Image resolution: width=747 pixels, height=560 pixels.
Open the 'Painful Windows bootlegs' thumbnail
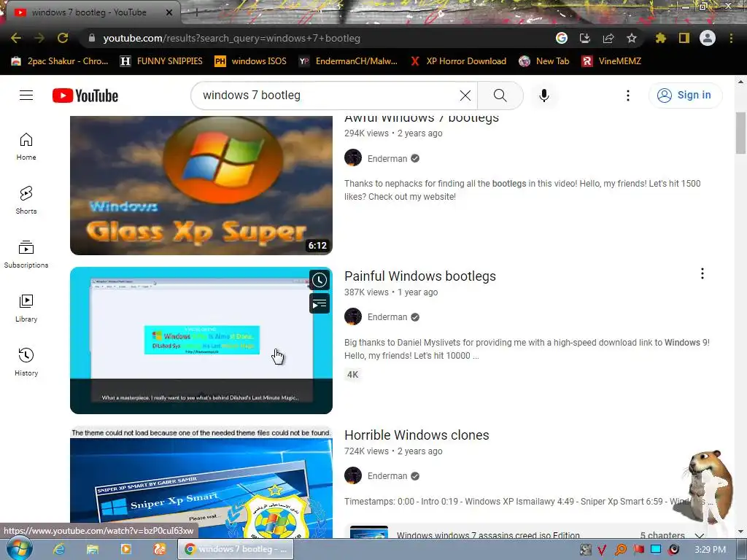tap(201, 341)
